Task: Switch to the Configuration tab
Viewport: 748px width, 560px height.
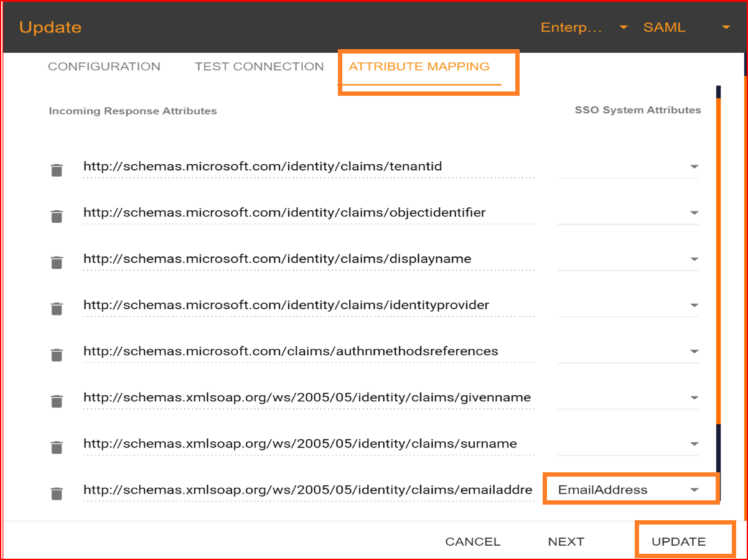Action: pyautogui.click(x=104, y=67)
